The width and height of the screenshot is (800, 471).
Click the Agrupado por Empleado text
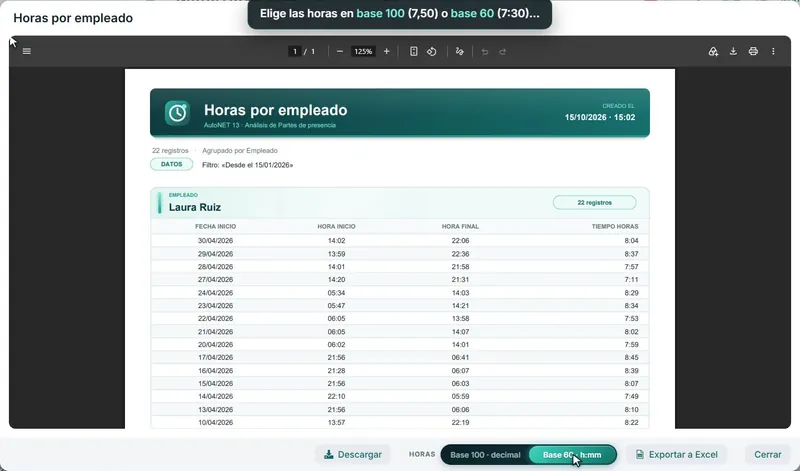pos(240,151)
